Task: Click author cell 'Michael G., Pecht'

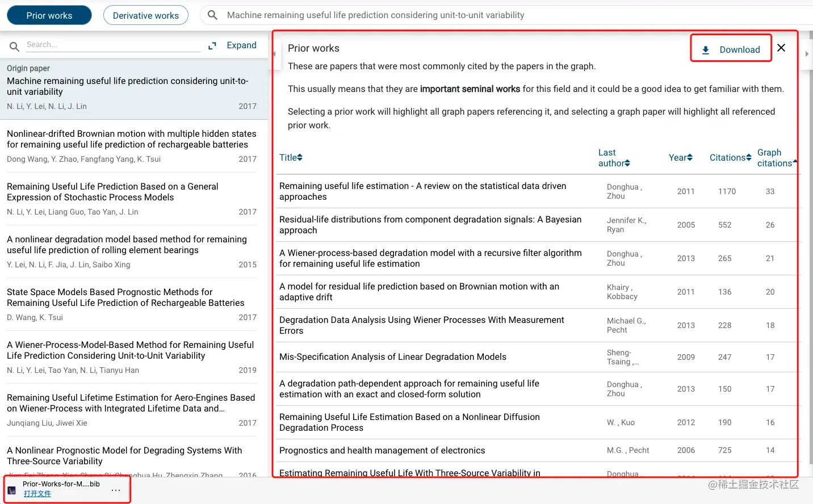Action: 626,325
